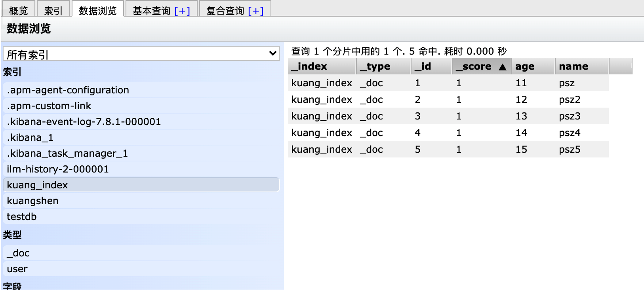
Task: Select the .kibana_1 index
Action: [x=141, y=138]
